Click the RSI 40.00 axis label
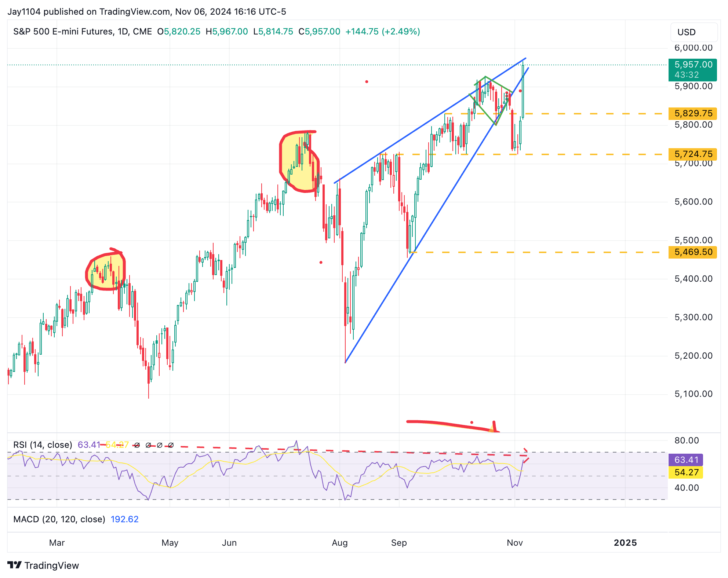This screenshot has height=578, width=728. (687, 488)
